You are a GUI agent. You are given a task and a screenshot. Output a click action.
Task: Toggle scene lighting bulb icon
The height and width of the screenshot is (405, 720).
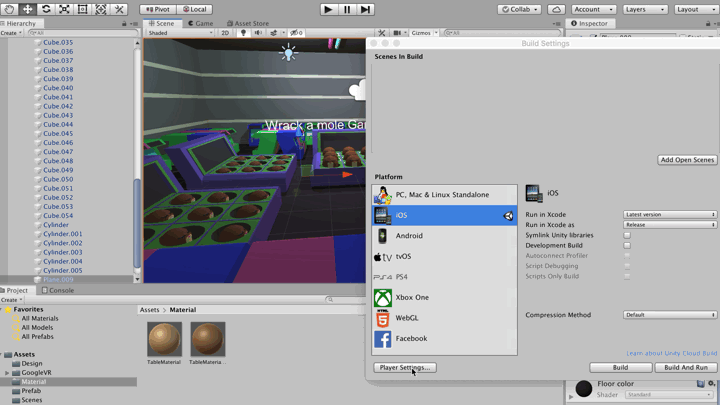point(243,33)
